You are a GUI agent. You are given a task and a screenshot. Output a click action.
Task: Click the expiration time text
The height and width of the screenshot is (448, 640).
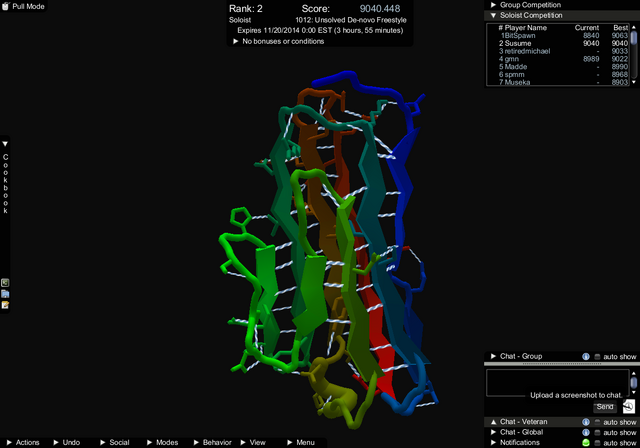coord(320,30)
